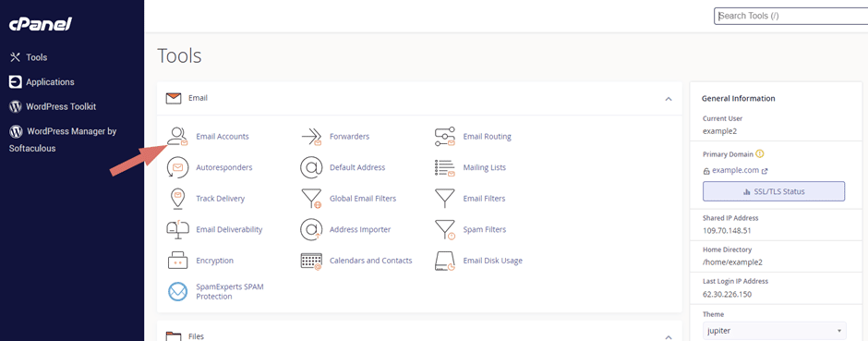This screenshot has width=868, height=341.
Task: Open the Address Importer link
Action: [360, 229]
